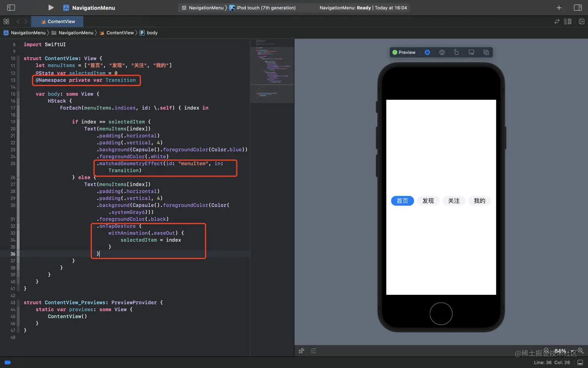
Task: Click the let menuItems declaration line
Action: tap(103, 65)
